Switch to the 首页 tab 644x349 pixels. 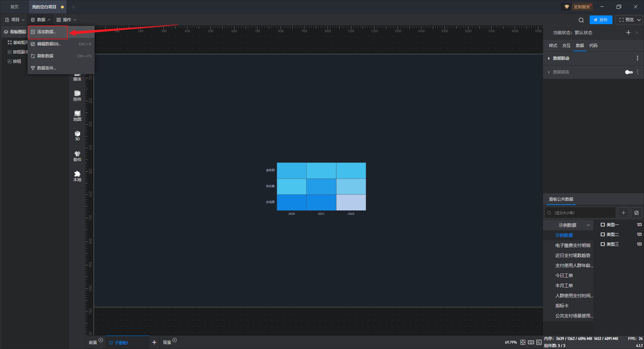[14, 7]
